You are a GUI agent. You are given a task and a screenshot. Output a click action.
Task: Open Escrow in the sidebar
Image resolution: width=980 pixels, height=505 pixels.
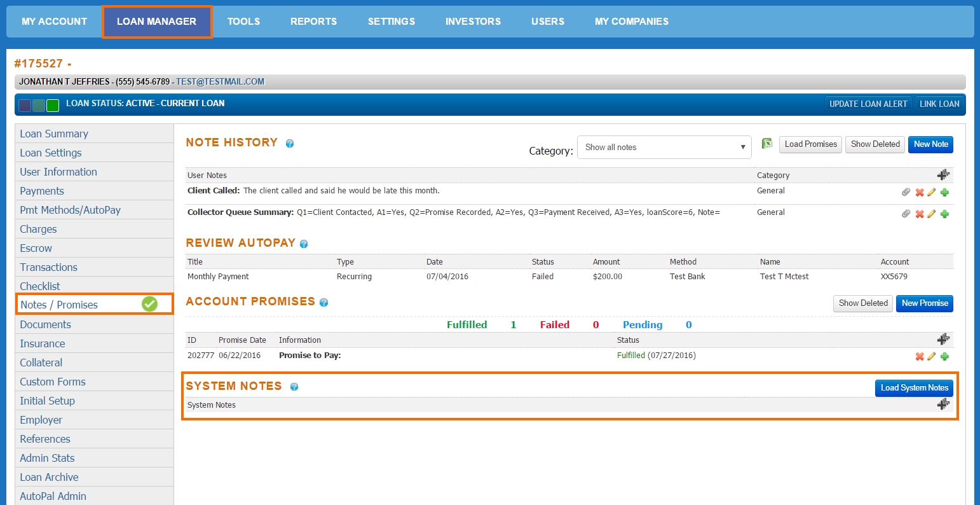(94, 248)
